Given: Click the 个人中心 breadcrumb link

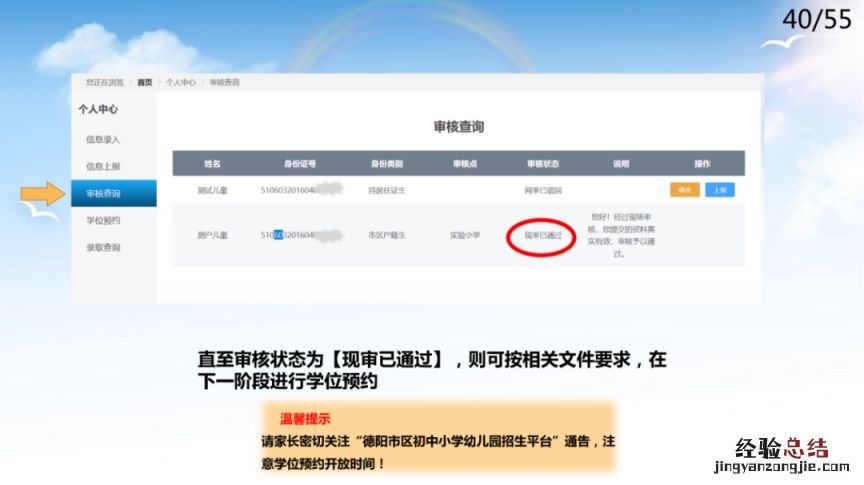Looking at the screenshot, I should pos(181,83).
